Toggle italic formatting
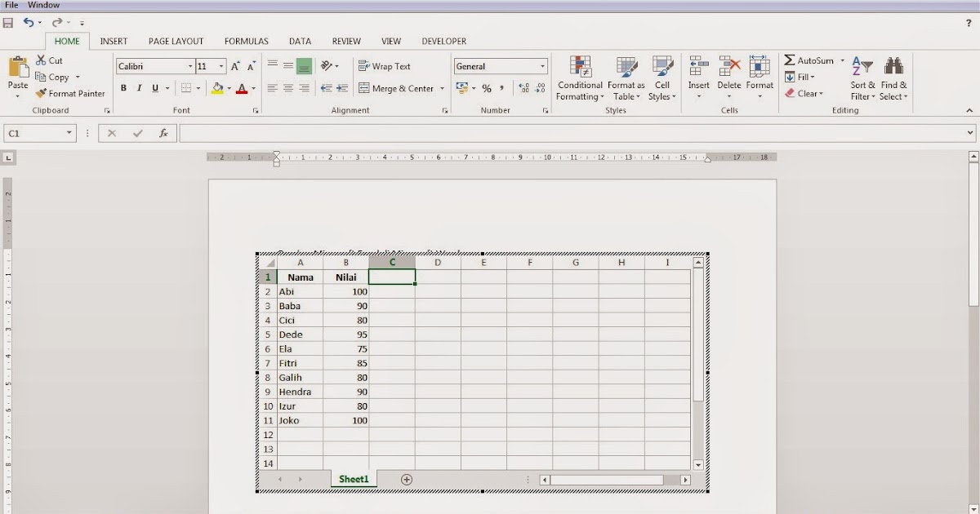This screenshot has width=980, height=514. pyautogui.click(x=139, y=87)
